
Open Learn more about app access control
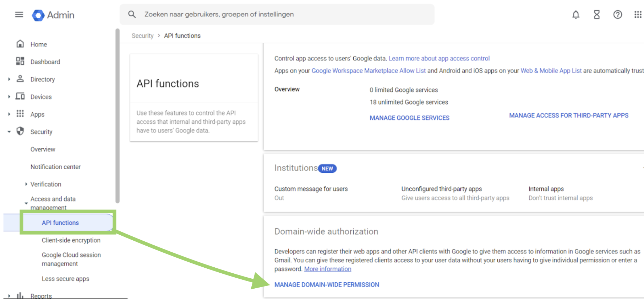(x=439, y=58)
